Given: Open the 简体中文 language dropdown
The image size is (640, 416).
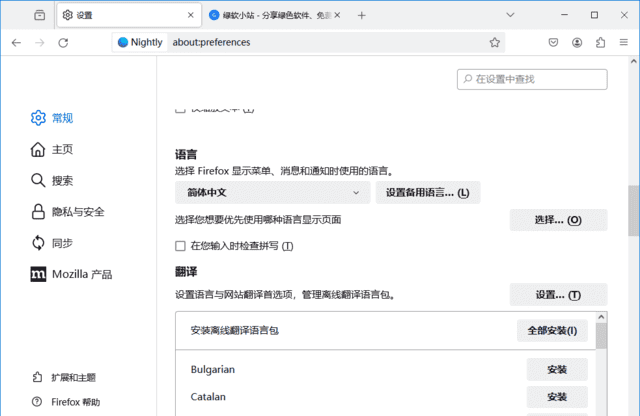Looking at the screenshot, I should pyautogui.click(x=272, y=193).
